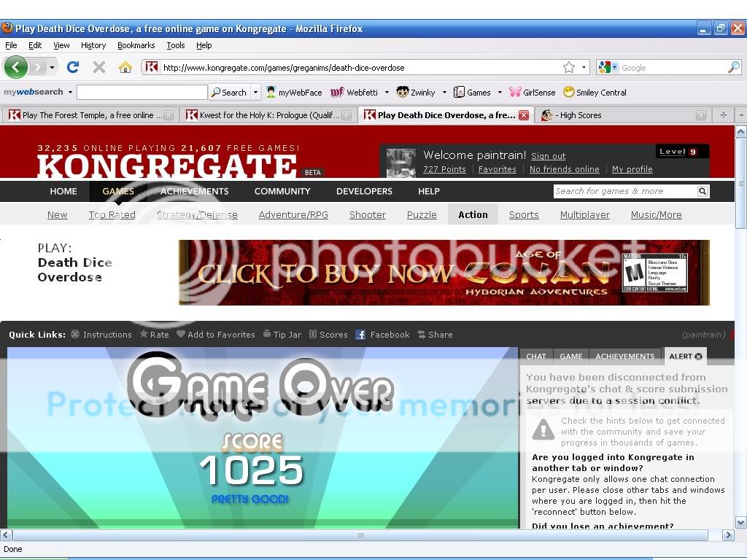Screen dimensions: 747x560
Task: Open a new tab with plus button
Action: click(x=723, y=114)
